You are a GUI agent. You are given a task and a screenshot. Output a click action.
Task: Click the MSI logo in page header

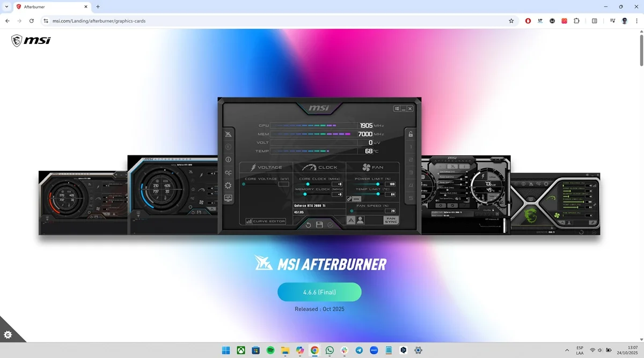click(x=31, y=40)
